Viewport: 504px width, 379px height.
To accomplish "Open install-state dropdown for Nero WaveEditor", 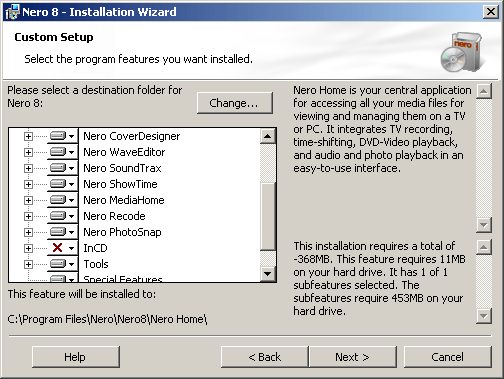I will click(62, 152).
